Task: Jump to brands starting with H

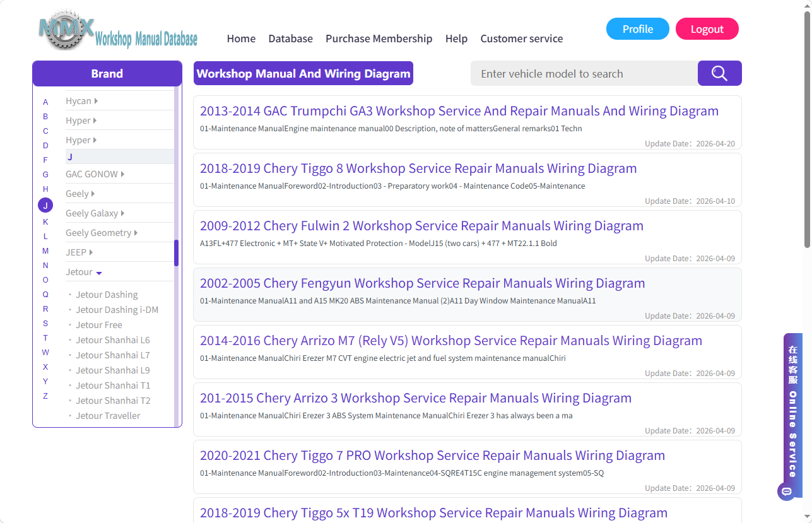Action: (x=45, y=189)
